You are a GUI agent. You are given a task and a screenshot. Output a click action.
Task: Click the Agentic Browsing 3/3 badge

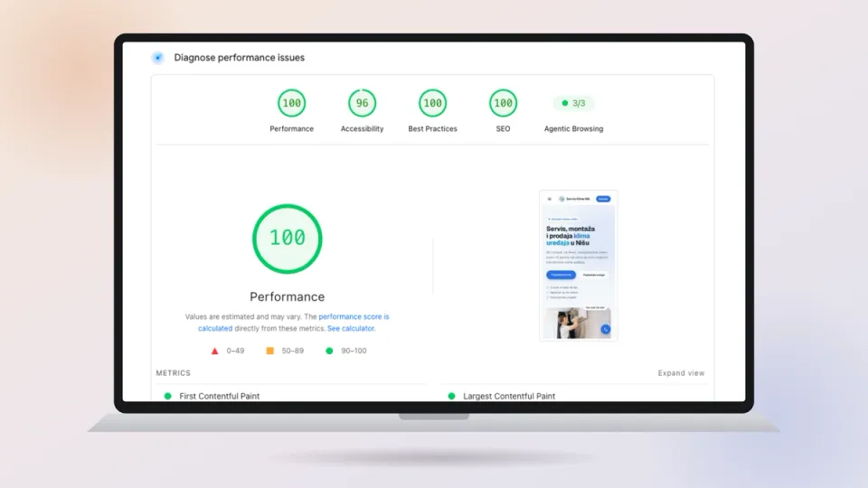click(573, 103)
